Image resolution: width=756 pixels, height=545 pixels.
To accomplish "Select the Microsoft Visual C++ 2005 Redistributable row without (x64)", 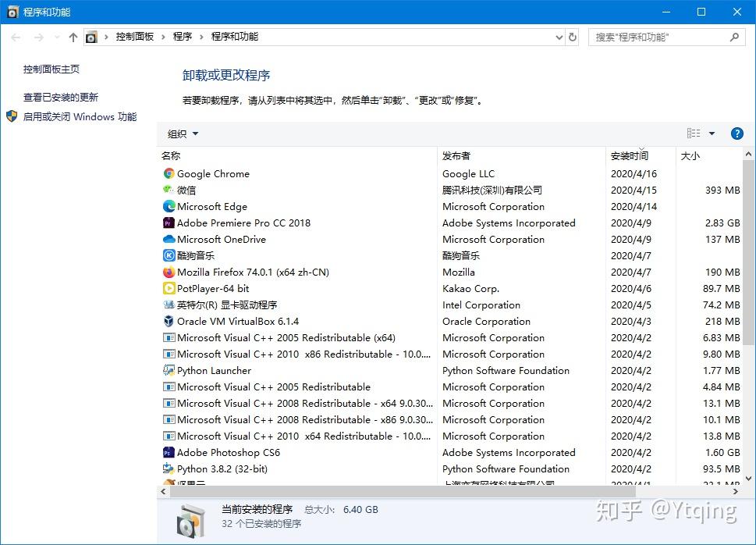I will pos(451,387).
